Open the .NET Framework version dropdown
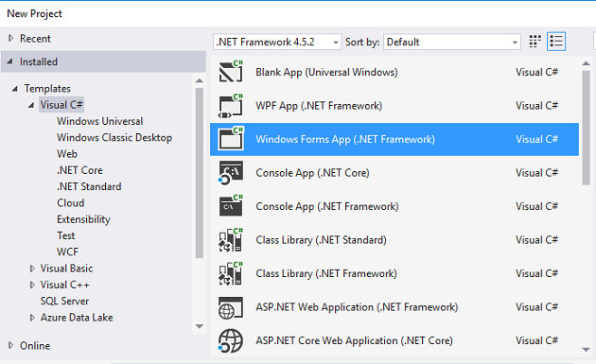The height and width of the screenshot is (364, 596). coord(277,42)
